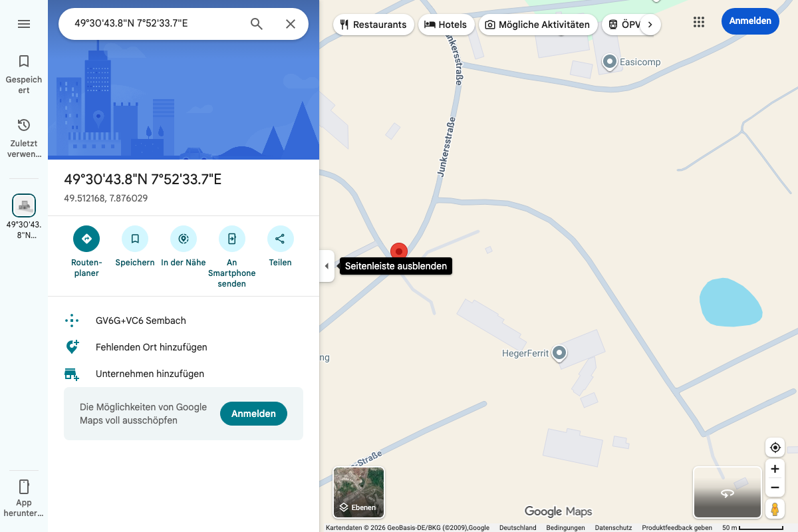Click the Teilen share icon
This screenshot has height=532, width=798.
[280, 239]
